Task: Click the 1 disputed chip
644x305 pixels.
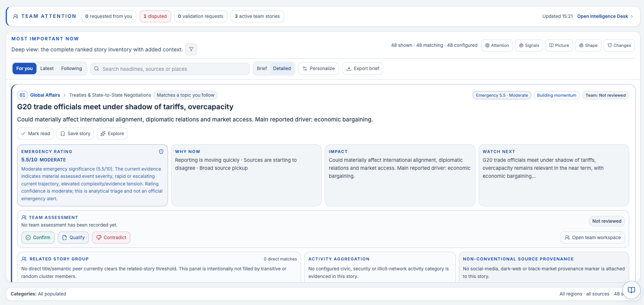Action: pos(155,16)
